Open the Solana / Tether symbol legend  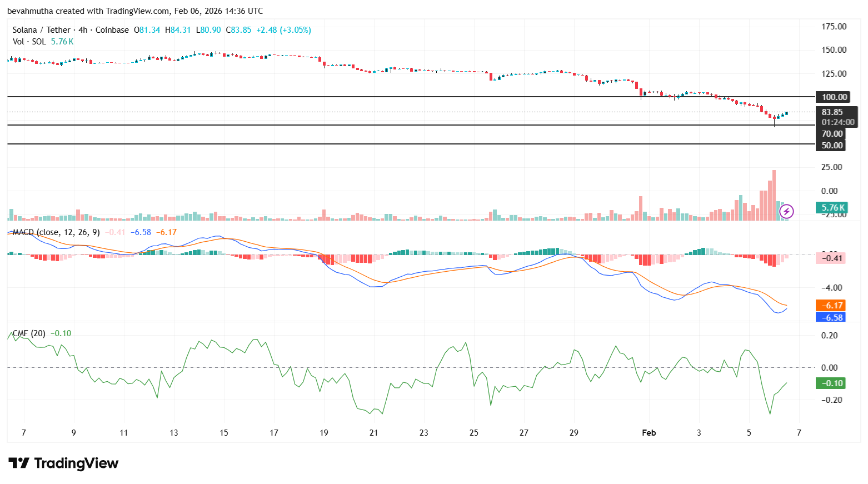[x=42, y=29]
